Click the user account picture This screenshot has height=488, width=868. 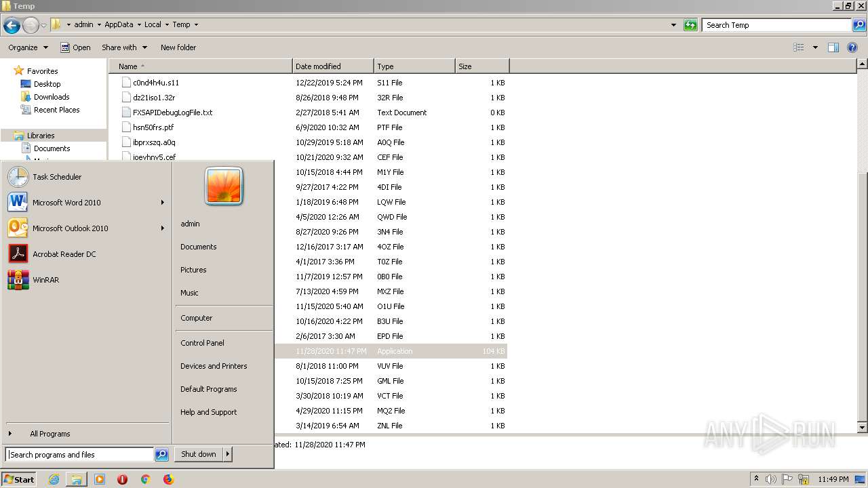point(224,186)
